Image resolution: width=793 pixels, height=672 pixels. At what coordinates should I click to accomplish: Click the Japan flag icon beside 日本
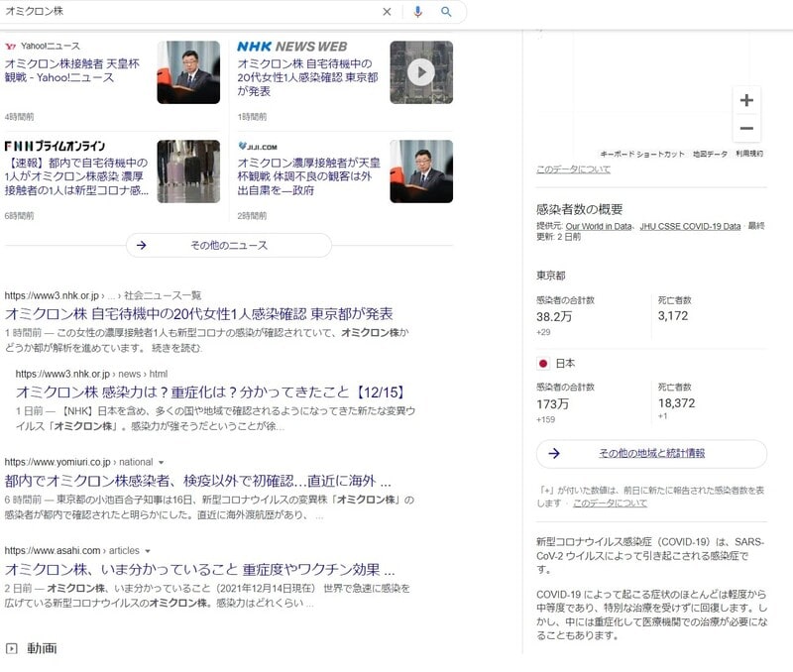point(543,364)
